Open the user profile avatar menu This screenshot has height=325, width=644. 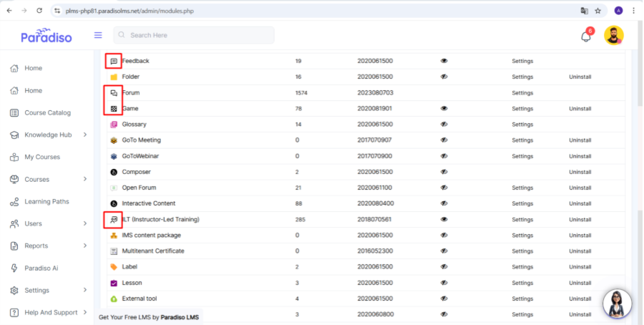click(613, 36)
